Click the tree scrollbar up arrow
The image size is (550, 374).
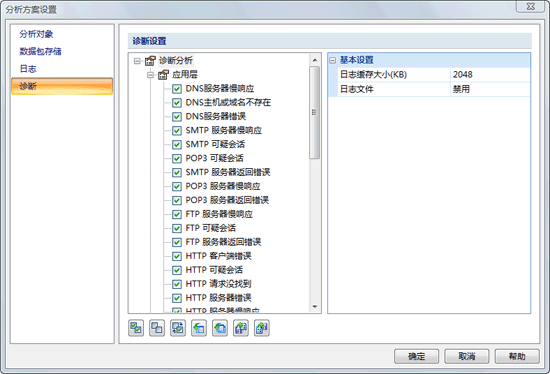[x=315, y=60]
